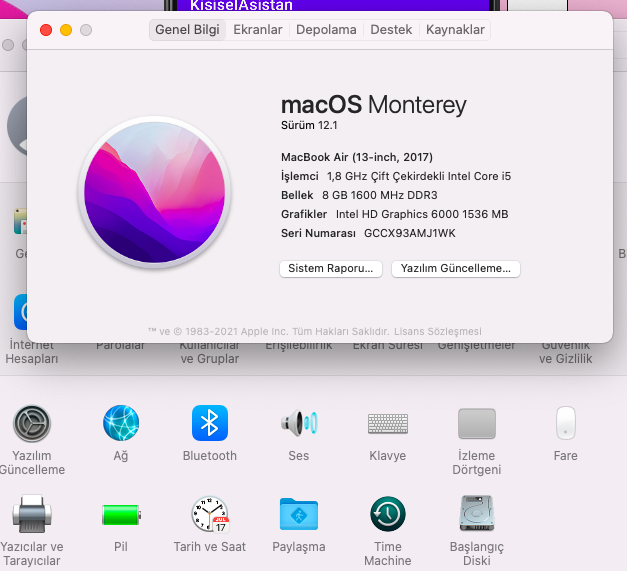The width and height of the screenshot is (627, 571).
Task: Open Klavye keyboard preferences
Action: (387, 424)
